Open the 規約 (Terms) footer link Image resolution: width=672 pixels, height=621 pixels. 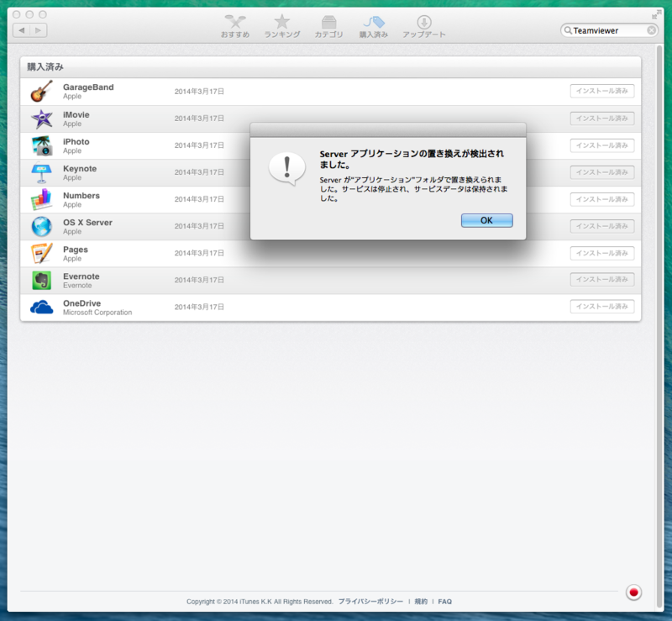pos(421,602)
